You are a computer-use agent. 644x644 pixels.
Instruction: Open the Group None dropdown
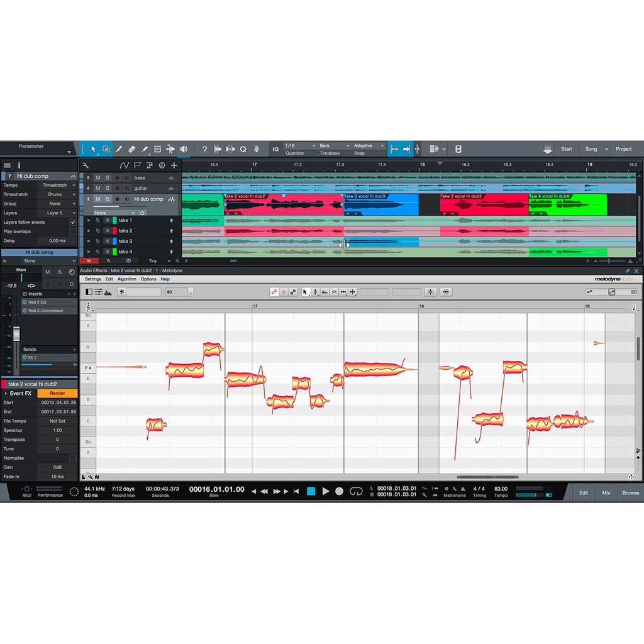[x=58, y=204]
